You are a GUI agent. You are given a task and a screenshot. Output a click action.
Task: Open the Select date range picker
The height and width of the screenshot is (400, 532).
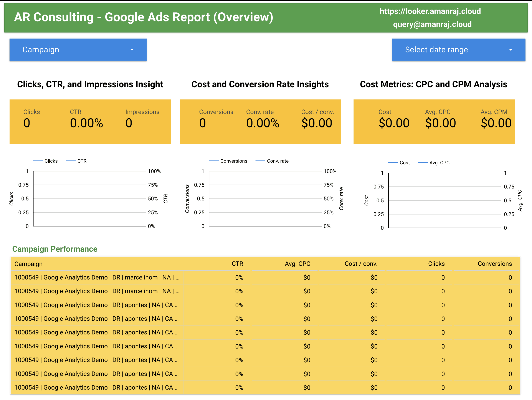pyautogui.click(x=458, y=50)
